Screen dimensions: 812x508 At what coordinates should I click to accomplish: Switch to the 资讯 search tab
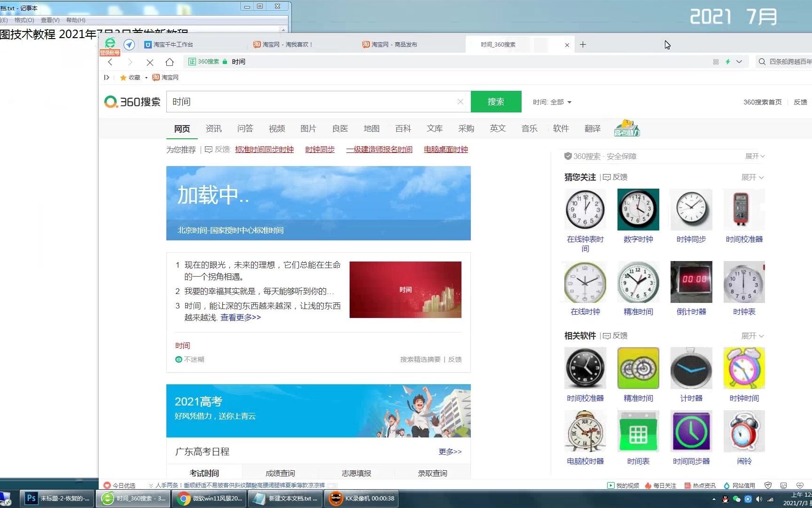click(213, 128)
